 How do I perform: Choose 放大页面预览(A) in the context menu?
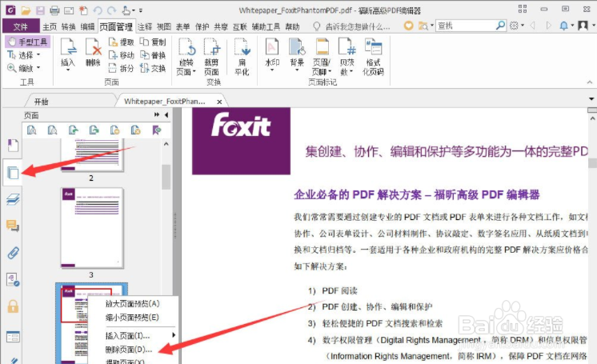click(x=133, y=303)
